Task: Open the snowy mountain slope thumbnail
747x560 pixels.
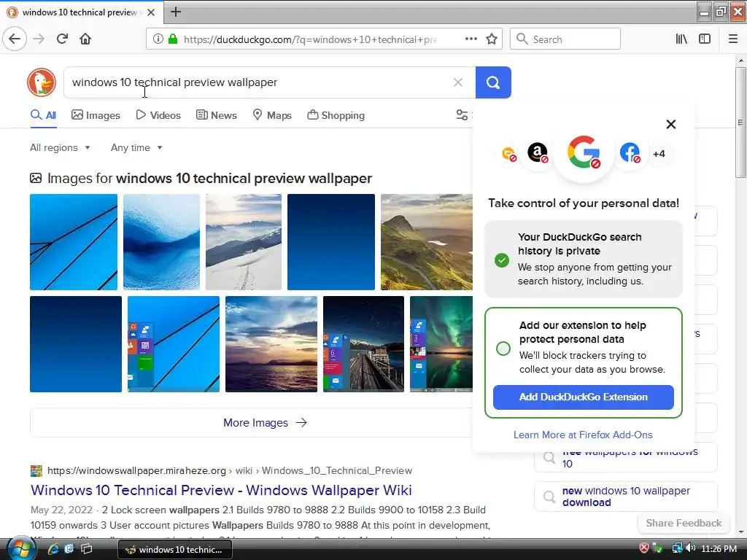Action: tap(244, 242)
